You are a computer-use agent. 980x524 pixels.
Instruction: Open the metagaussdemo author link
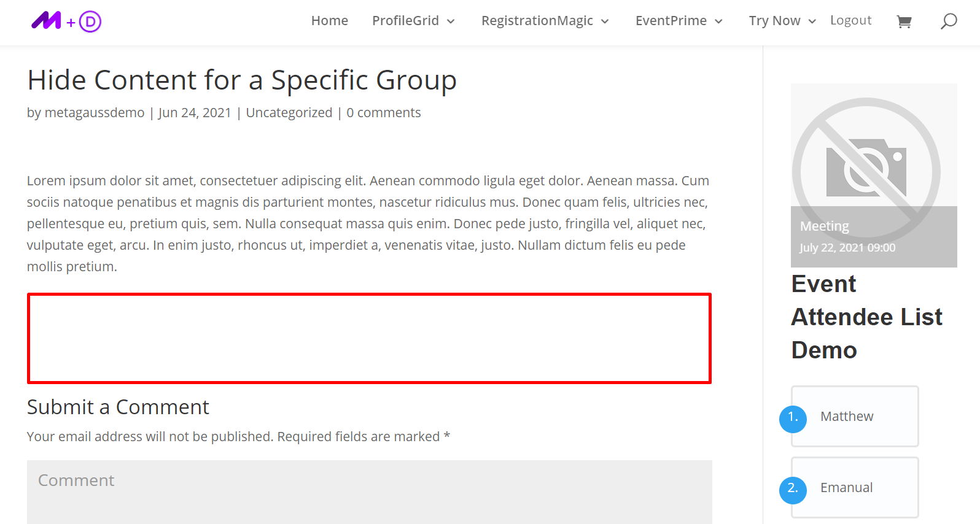click(95, 113)
